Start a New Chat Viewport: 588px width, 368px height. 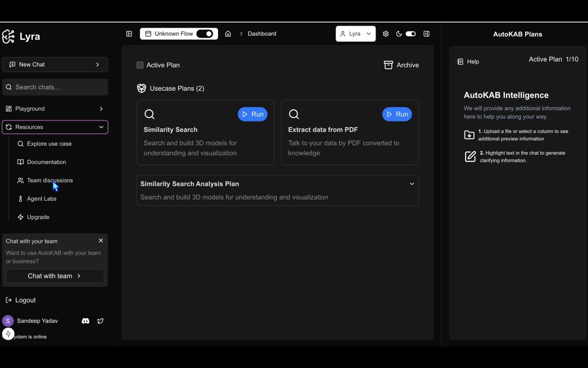coord(55,64)
